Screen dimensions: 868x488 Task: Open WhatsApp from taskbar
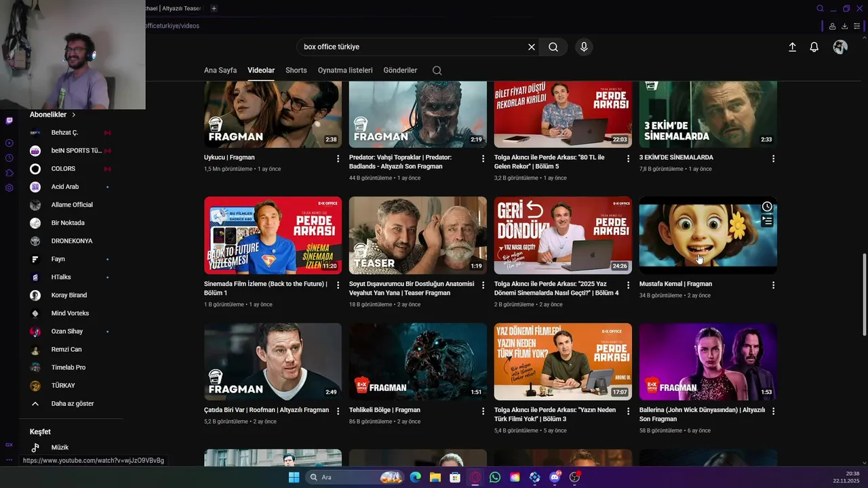(495, 477)
